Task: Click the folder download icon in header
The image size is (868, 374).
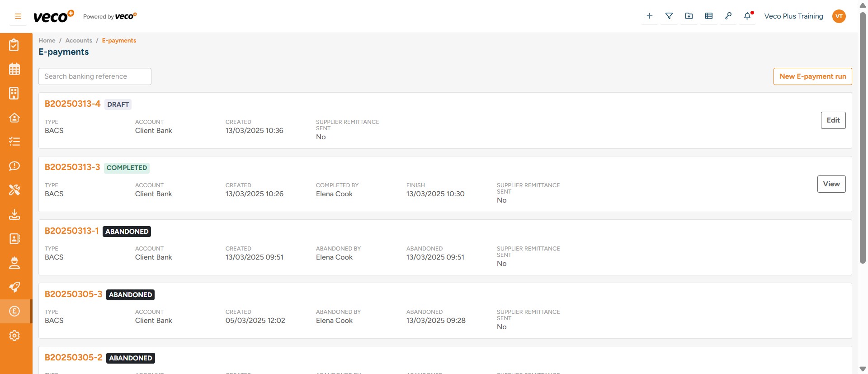Action: pos(689,16)
